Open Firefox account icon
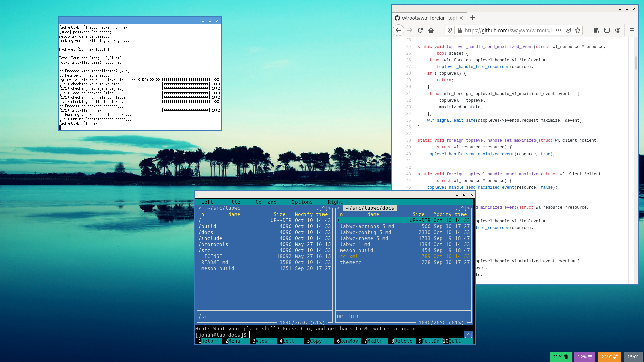Image resolution: width=644 pixels, height=362 pixels. [x=618, y=30]
